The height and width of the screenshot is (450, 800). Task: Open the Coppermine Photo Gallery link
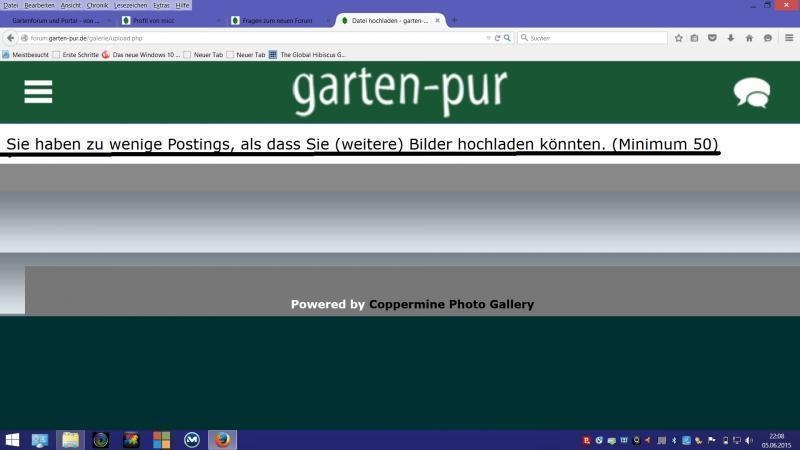451,304
